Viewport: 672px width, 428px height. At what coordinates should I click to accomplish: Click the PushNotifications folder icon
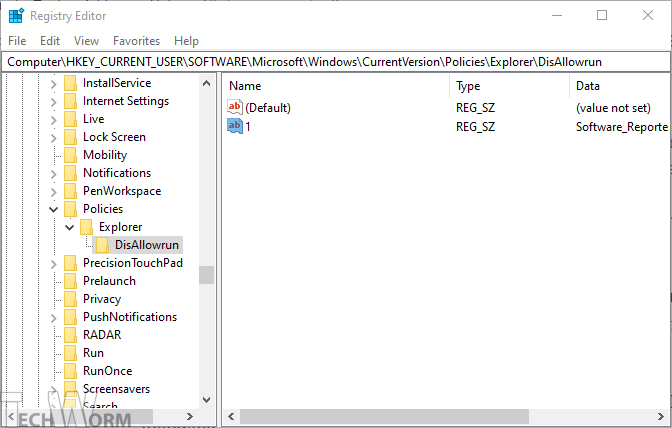[x=70, y=317]
